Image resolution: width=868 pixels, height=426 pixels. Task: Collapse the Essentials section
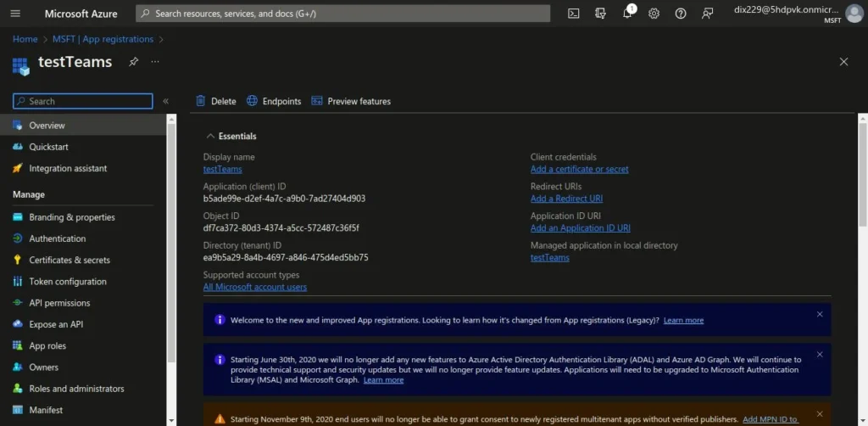[x=210, y=136]
